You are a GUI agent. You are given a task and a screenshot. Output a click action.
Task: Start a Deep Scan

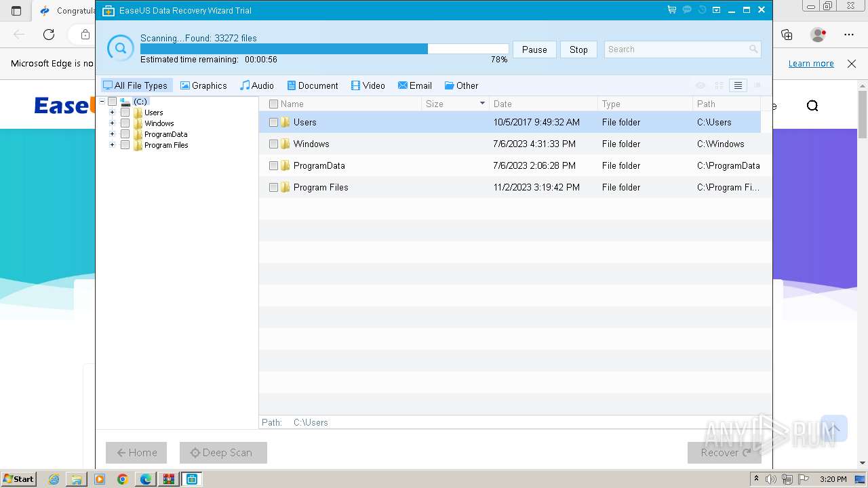(x=223, y=453)
